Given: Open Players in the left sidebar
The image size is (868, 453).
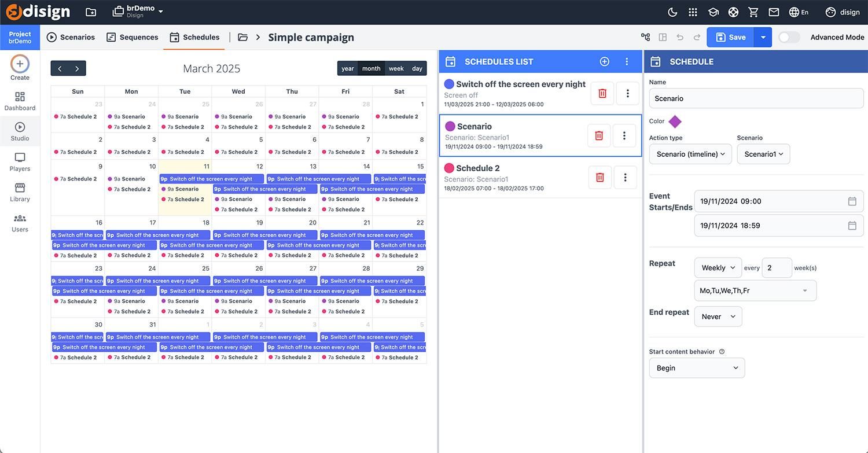Looking at the screenshot, I should (20, 162).
